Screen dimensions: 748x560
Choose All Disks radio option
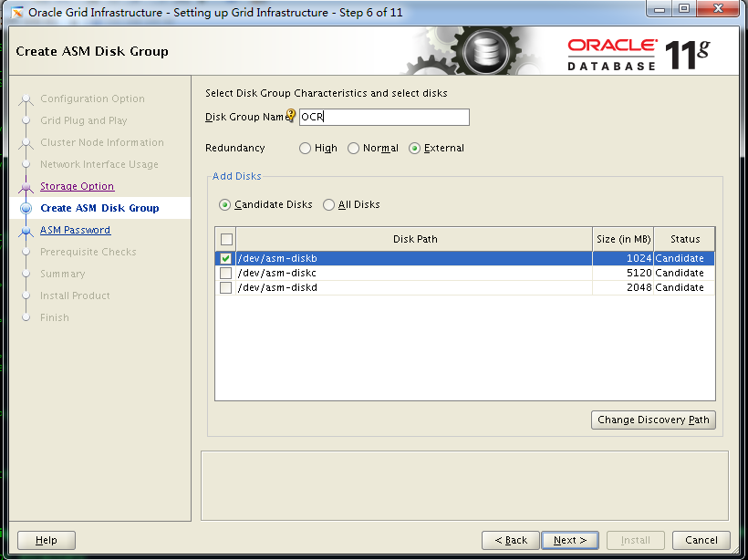pos(328,205)
